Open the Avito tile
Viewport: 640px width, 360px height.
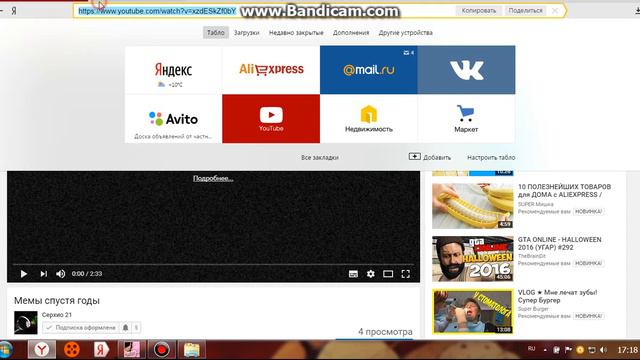173,119
